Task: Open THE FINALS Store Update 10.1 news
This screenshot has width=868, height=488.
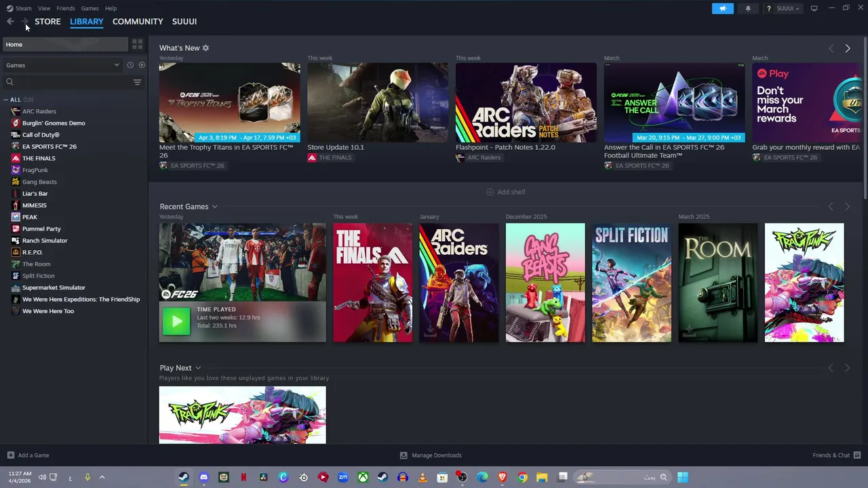Action: click(378, 102)
